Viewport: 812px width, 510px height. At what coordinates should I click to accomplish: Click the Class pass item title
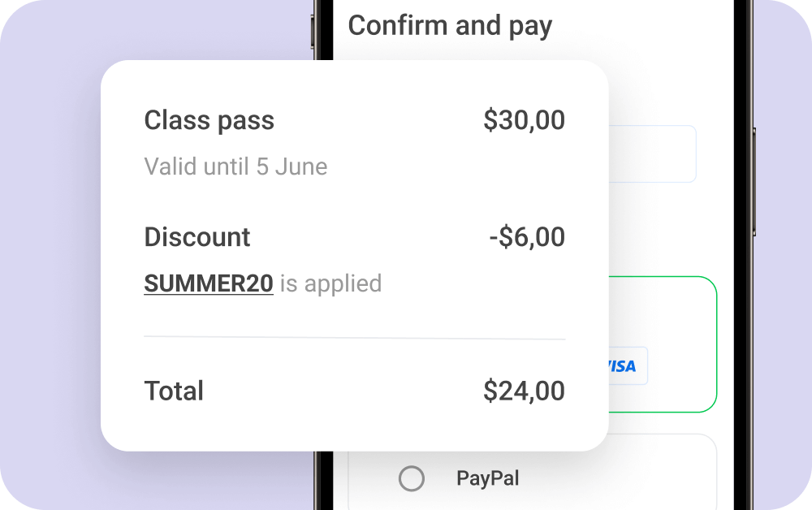[x=209, y=121]
